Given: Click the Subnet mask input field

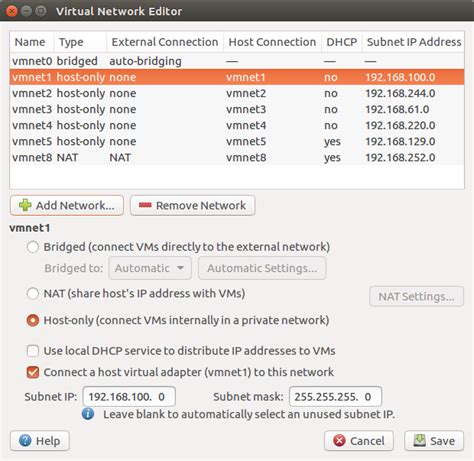Looking at the screenshot, I should pyautogui.click(x=335, y=396).
